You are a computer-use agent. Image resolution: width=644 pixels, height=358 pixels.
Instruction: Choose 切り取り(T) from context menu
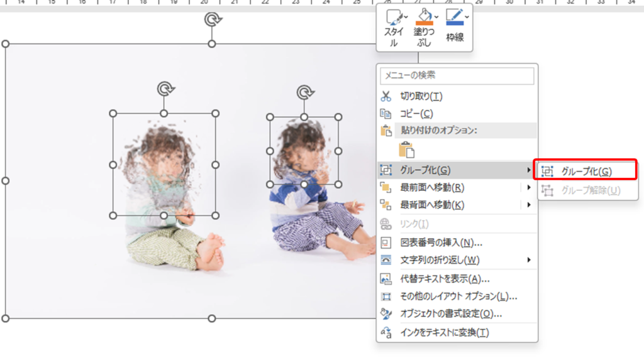pyautogui.click(x=457, y=96)
